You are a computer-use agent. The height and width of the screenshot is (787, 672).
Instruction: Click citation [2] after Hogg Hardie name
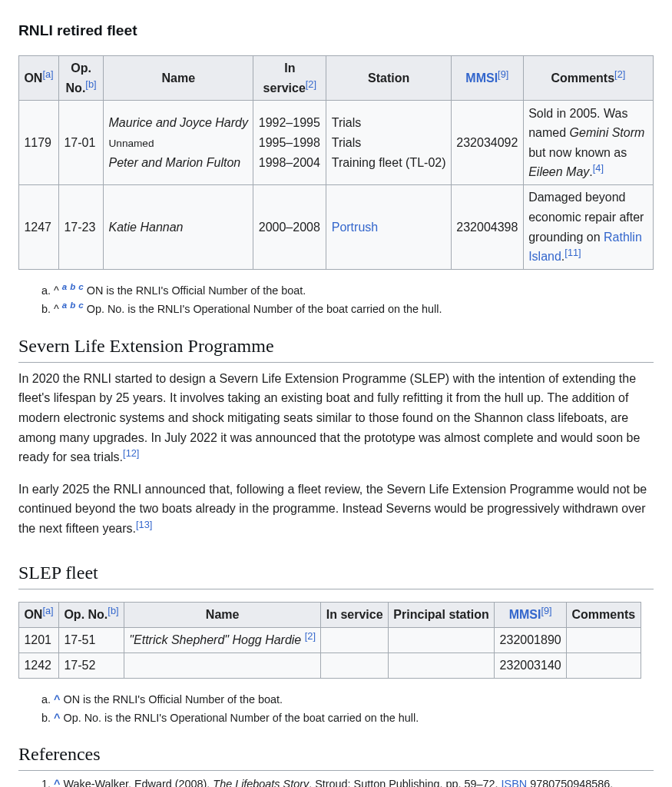point(310,636)
